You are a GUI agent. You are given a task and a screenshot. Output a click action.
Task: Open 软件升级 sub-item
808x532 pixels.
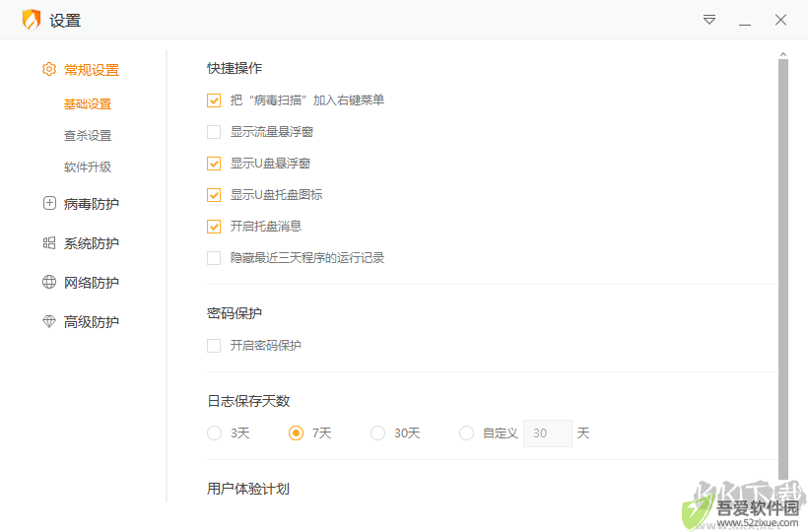coord(88,166)
